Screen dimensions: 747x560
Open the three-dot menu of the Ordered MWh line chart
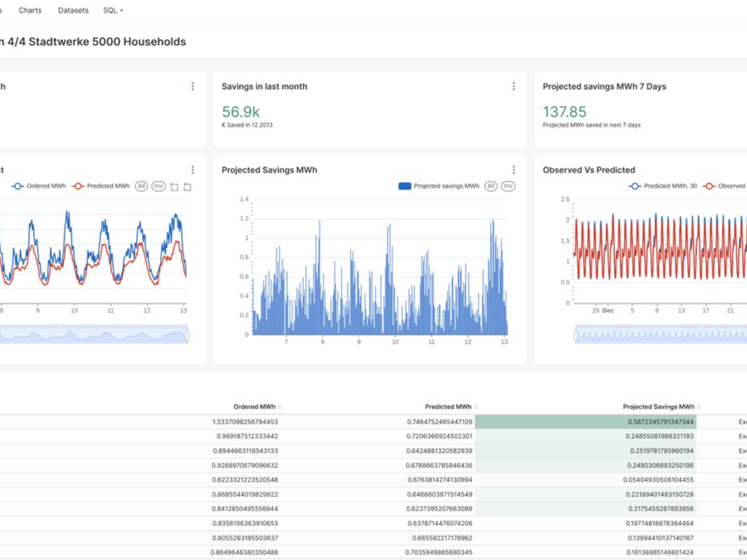192,170
